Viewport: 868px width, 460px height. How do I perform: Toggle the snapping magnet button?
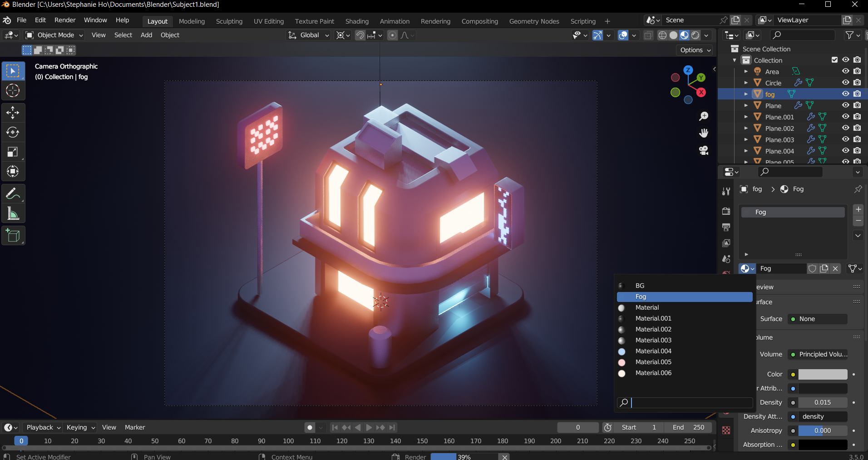click(360, 35)
